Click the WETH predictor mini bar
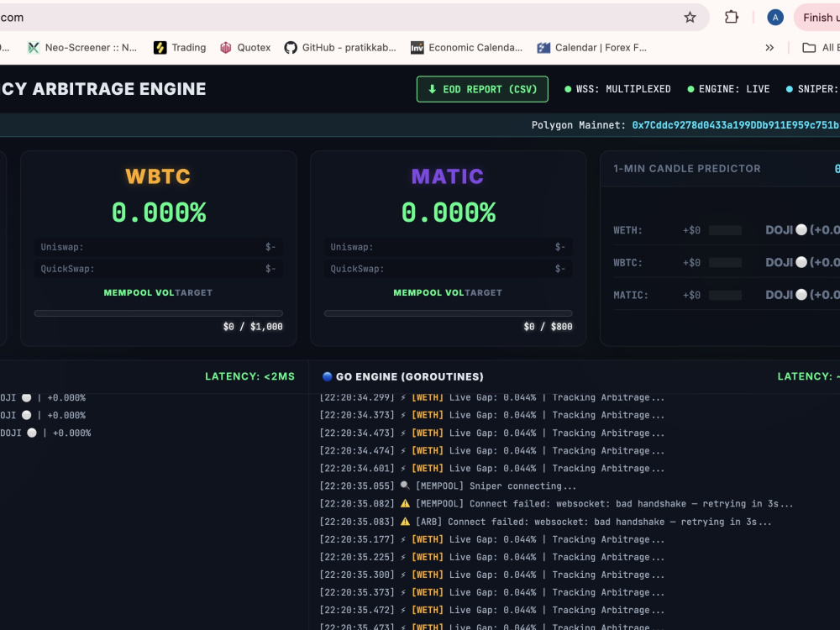 point(726,230)
